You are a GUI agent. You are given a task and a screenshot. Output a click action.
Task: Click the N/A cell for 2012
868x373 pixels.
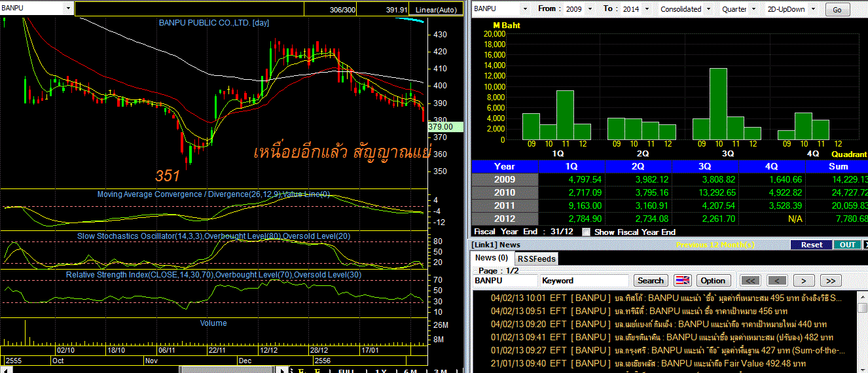772,219
